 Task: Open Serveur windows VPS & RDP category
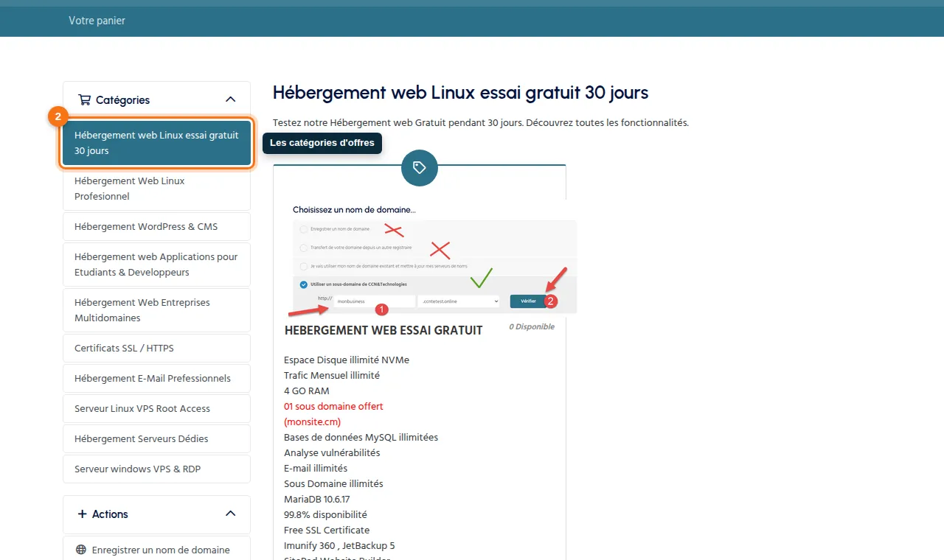(x=156, y=469)
